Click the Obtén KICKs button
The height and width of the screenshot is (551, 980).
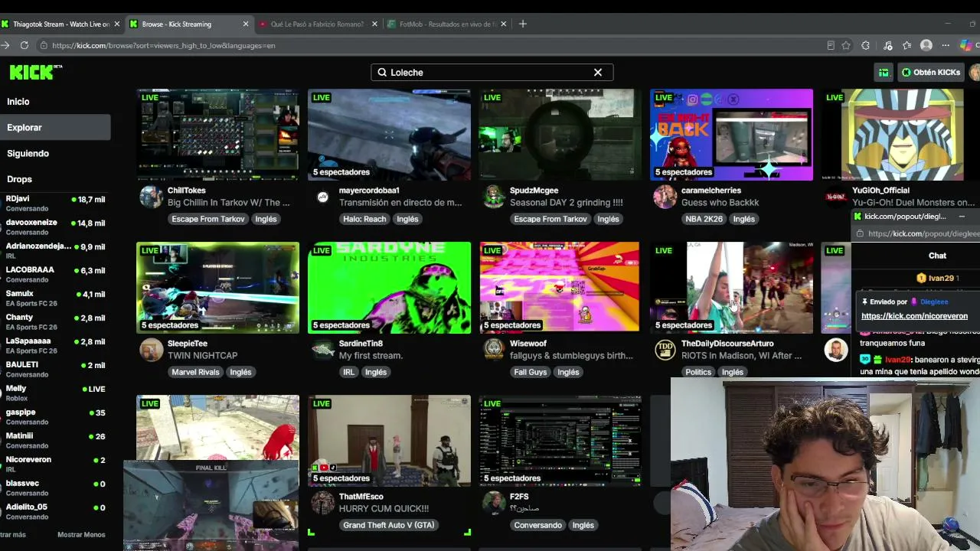click(931, 72)
